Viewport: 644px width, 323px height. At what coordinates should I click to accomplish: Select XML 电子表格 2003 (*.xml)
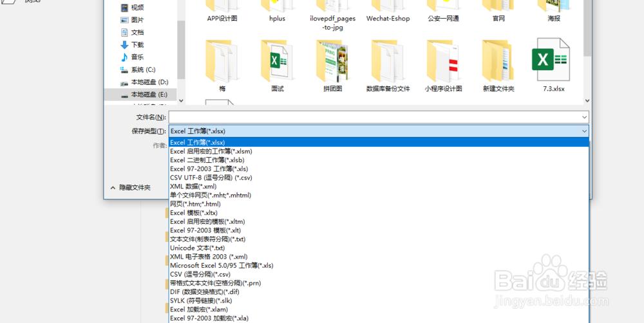pos(379,257)
